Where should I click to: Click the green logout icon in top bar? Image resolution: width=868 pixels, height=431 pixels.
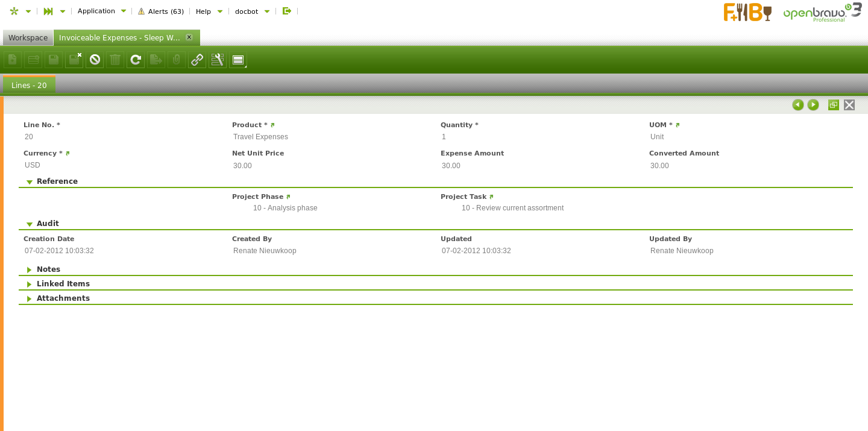[287, 11]
